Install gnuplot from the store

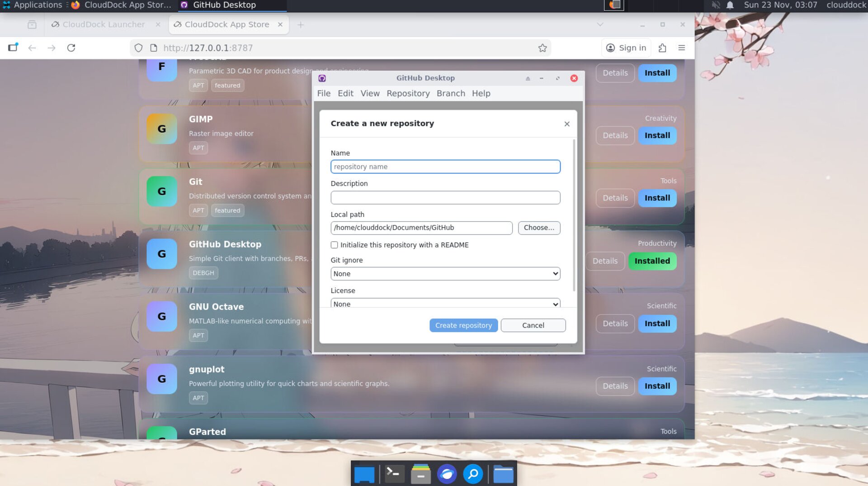click(x=657, y=386)
